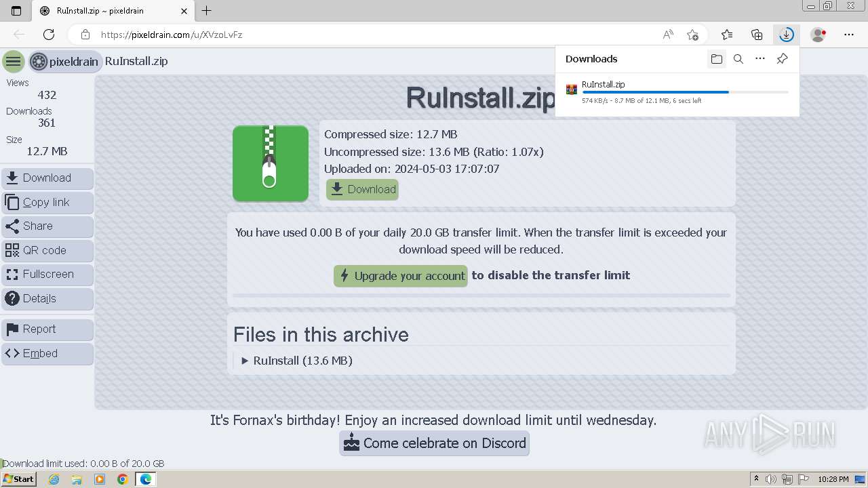Open the Favorites list icon

tap(727, 35)
